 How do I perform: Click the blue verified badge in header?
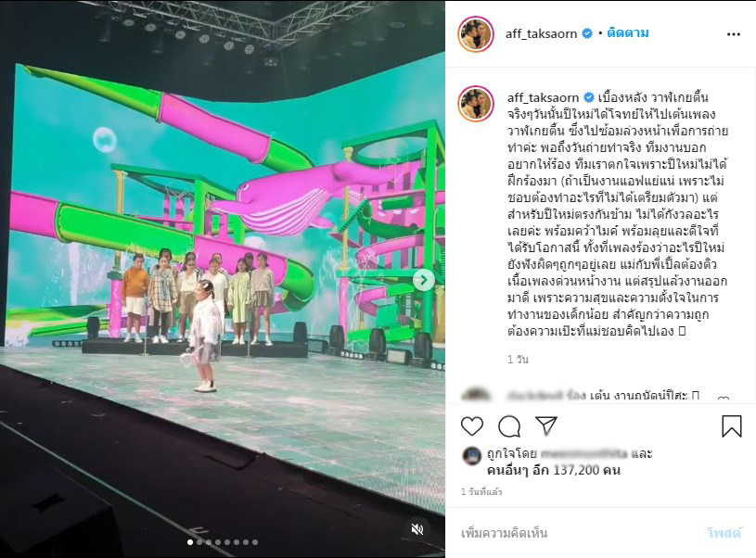[x=587, y=33]
